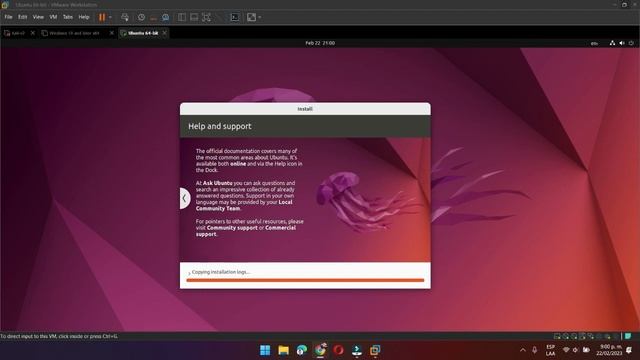Toggle the VMware library sidebar

pyautogui.click(x=182, y=17)
